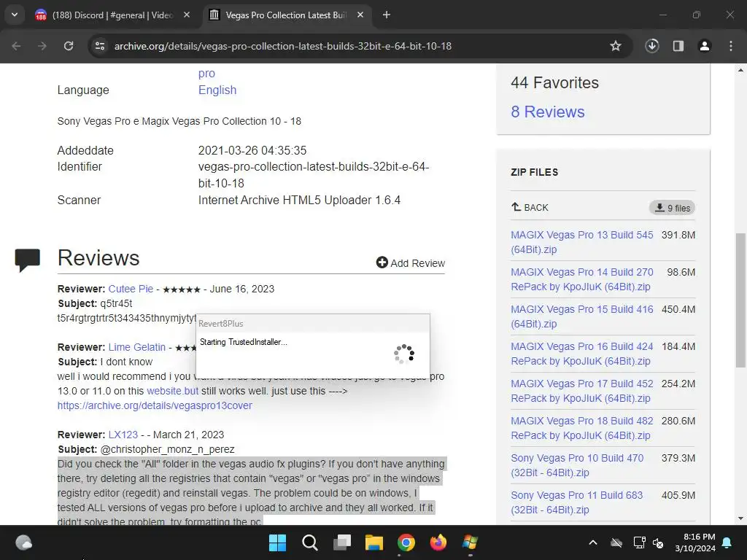Open Chrome downloads icon

click(x=651, y=46)
